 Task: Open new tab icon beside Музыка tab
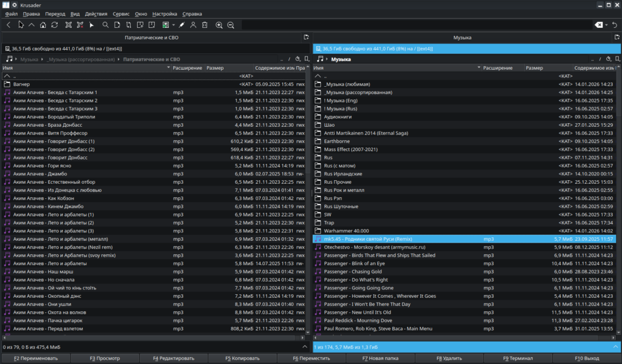[617, 38]
